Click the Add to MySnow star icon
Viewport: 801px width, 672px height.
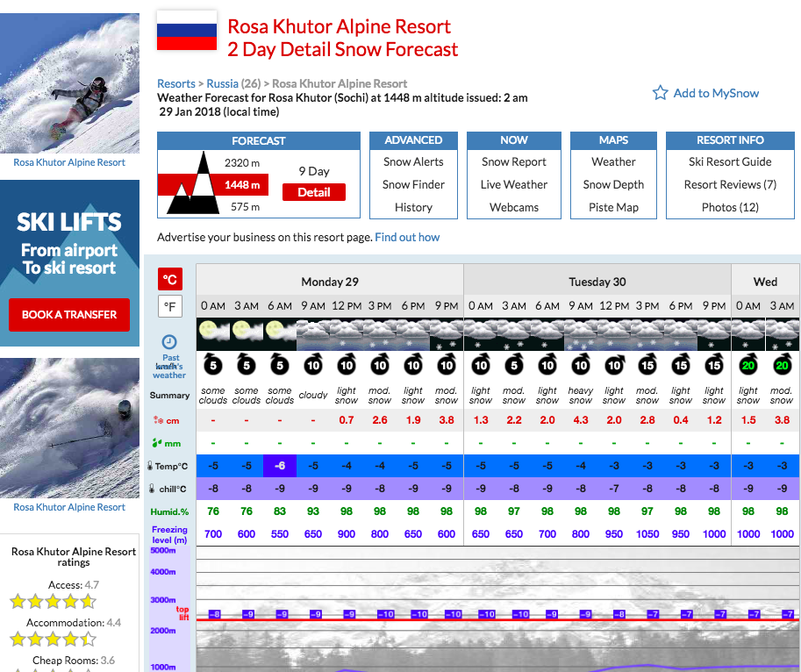coord(660,92)
